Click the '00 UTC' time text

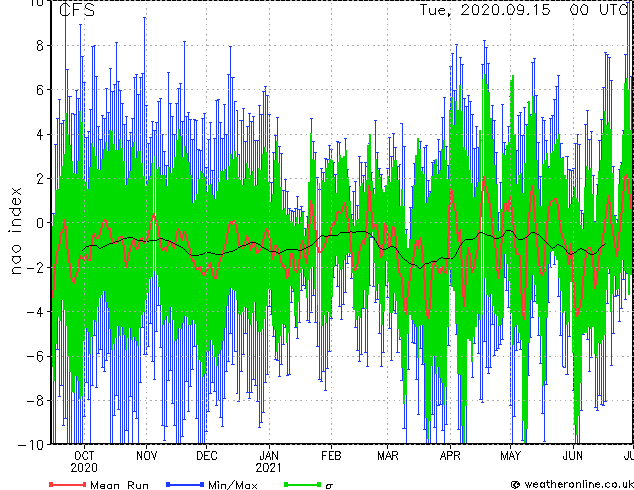pos(600,10)
